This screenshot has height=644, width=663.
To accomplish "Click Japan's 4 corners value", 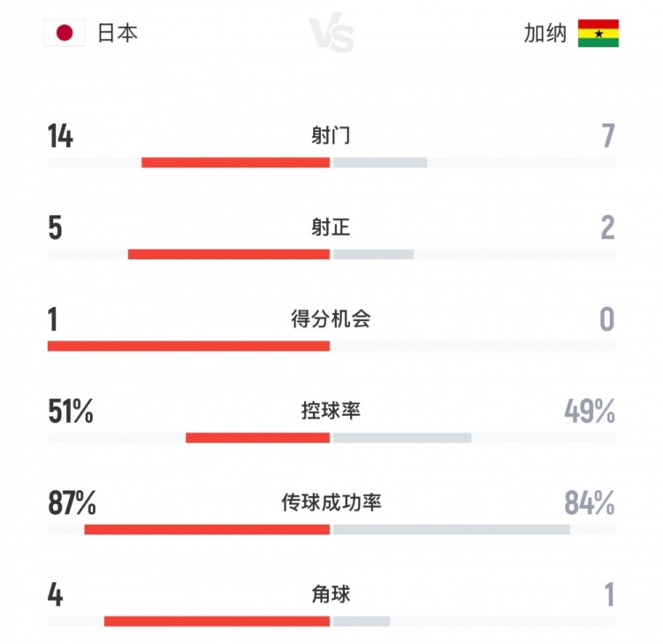I will (x=55, y=594).
